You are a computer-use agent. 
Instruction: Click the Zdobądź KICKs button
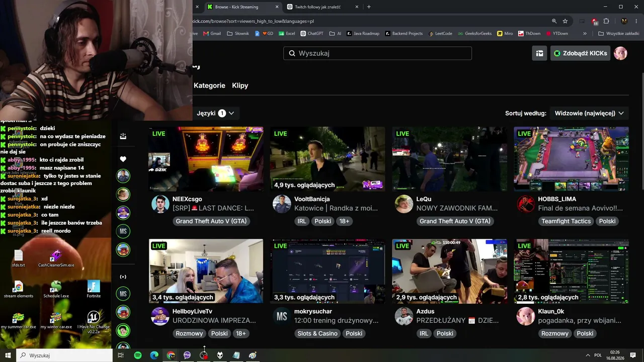(580, 53)
